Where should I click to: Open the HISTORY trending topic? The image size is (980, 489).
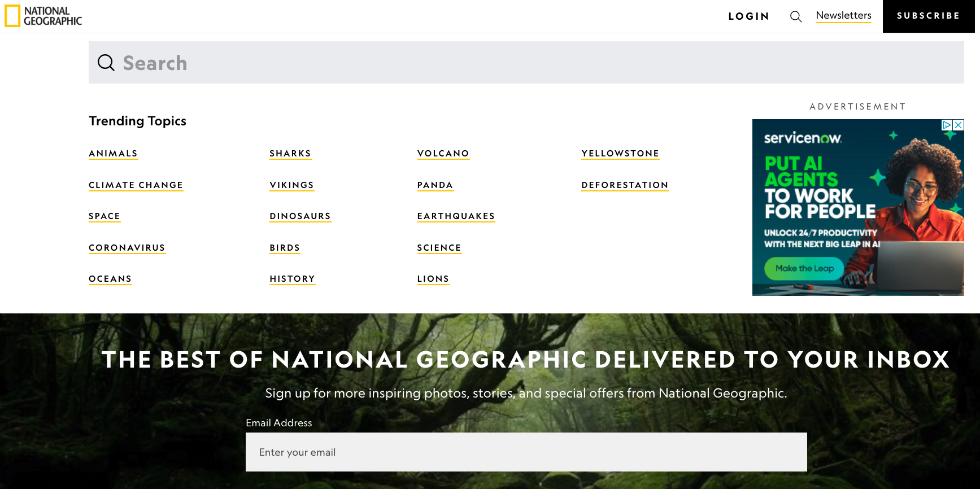point(293,279)
